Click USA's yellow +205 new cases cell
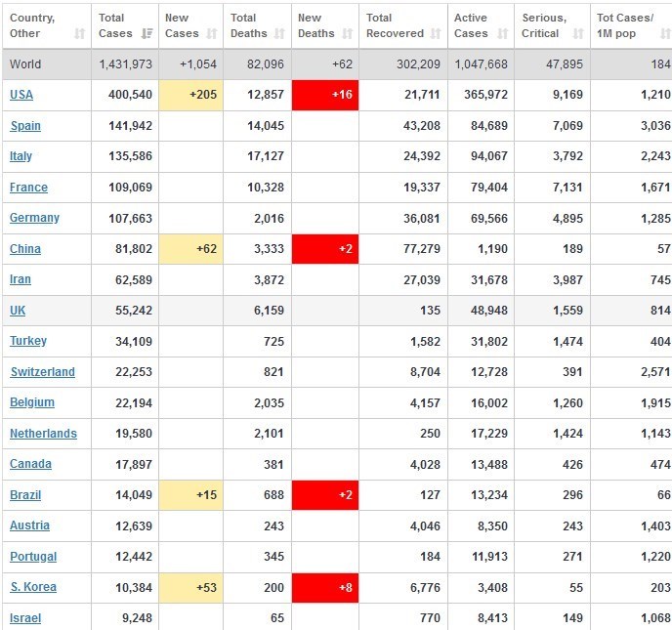The width and height of the screenshot is (672, 630). point(191,95)
